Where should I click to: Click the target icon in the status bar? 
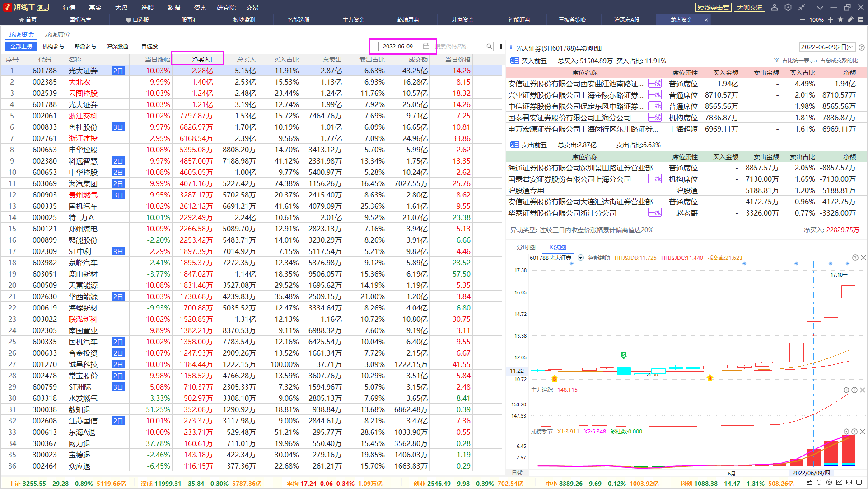click(x=829, y=483)
